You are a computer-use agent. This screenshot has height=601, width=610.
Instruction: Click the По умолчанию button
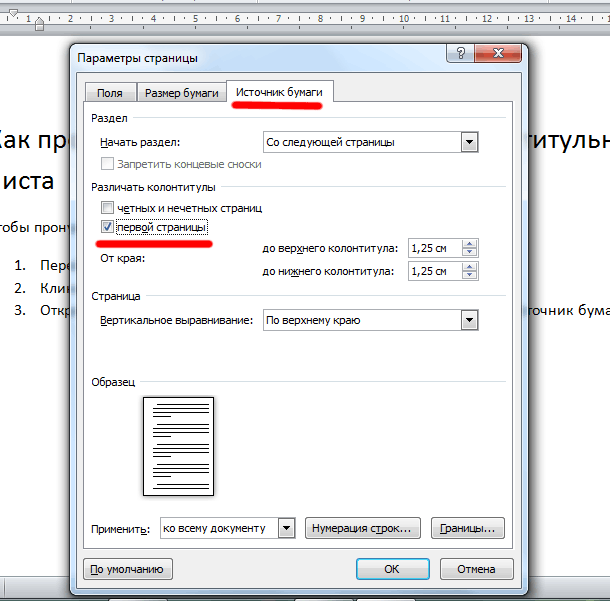tap(128, 569)
